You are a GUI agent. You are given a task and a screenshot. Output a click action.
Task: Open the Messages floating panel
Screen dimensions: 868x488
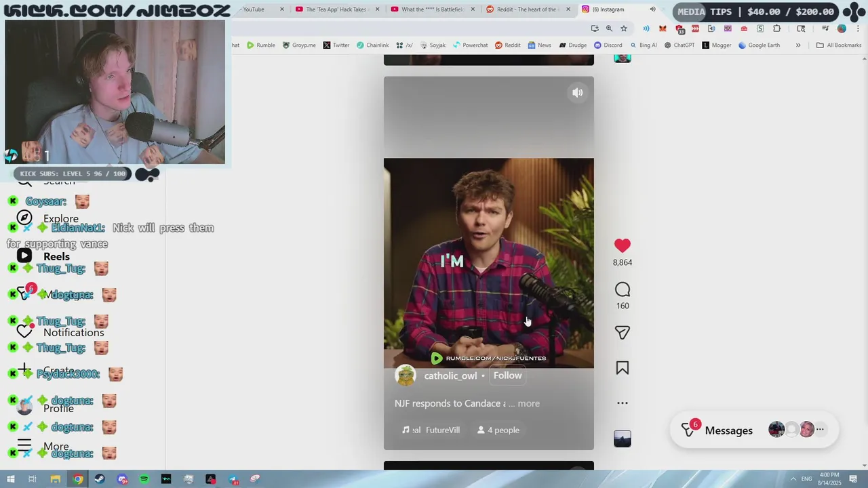pyautogui.click(x=754, y=430)
